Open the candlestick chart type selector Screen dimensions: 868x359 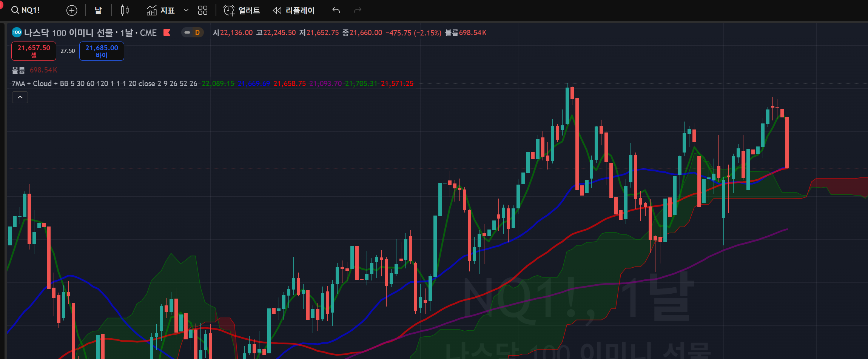tap(125, 11)
